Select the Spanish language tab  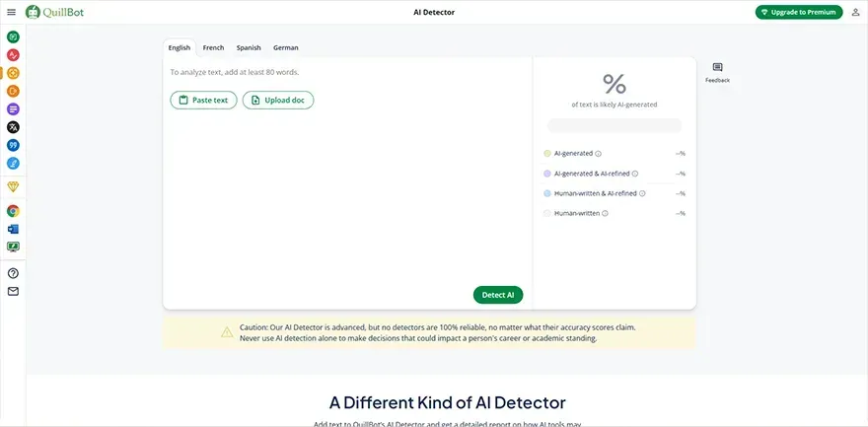coord(249,47)
